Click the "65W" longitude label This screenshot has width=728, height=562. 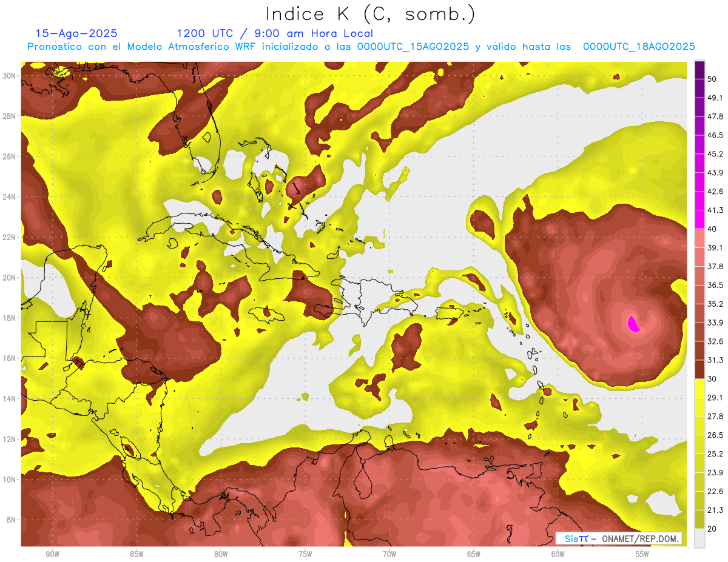tap(474, 554)
